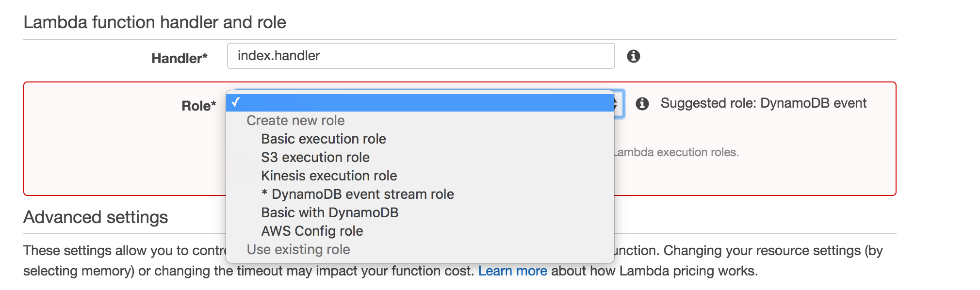
Task: Click the "Advanced settings" section heading
Action: tap(96, 217)
